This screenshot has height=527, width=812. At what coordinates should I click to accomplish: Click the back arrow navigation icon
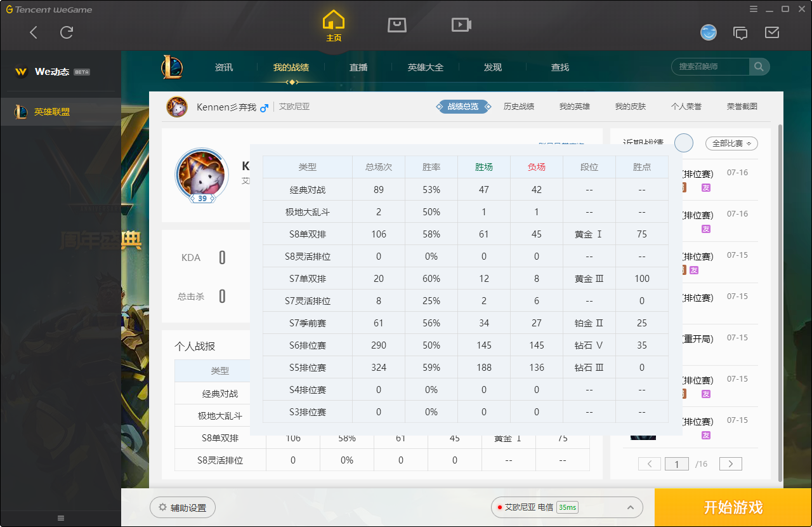tap(34, 32)
